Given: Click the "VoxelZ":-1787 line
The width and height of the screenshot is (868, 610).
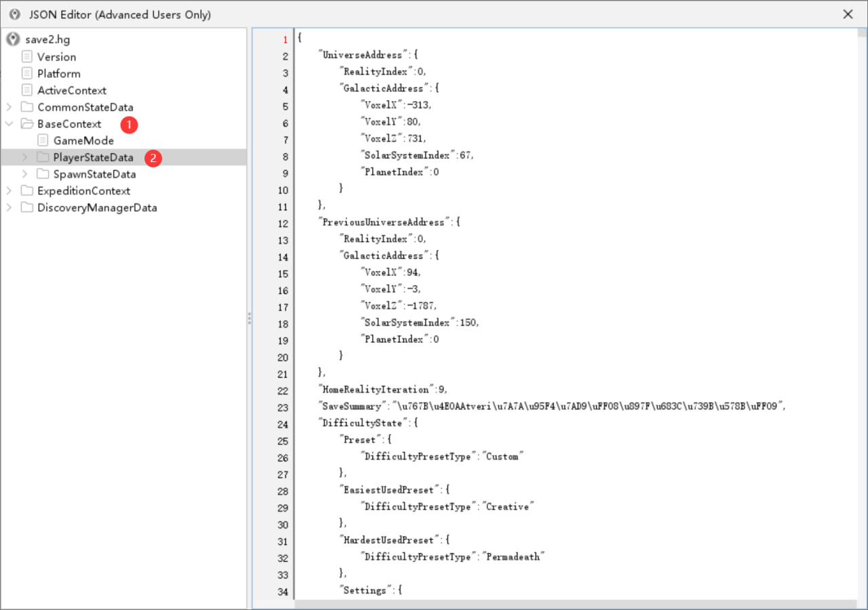Looking at the screenshot, I should pyautogui.click(x=399, y=306).
